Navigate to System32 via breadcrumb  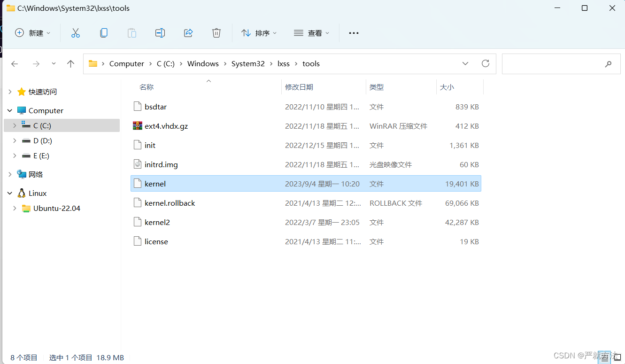pyautogui.click(x=248, y=63)
